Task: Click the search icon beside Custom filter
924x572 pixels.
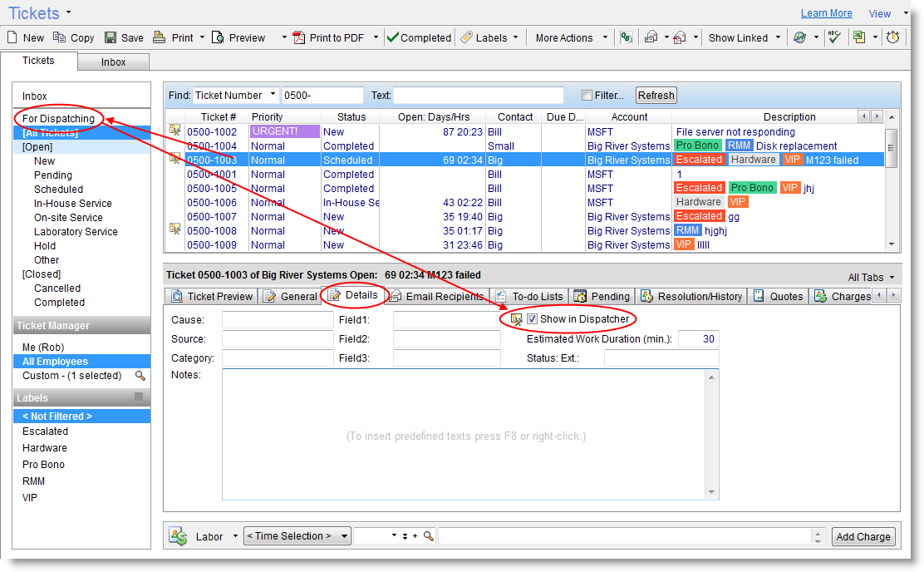Action: coord(140,376)
